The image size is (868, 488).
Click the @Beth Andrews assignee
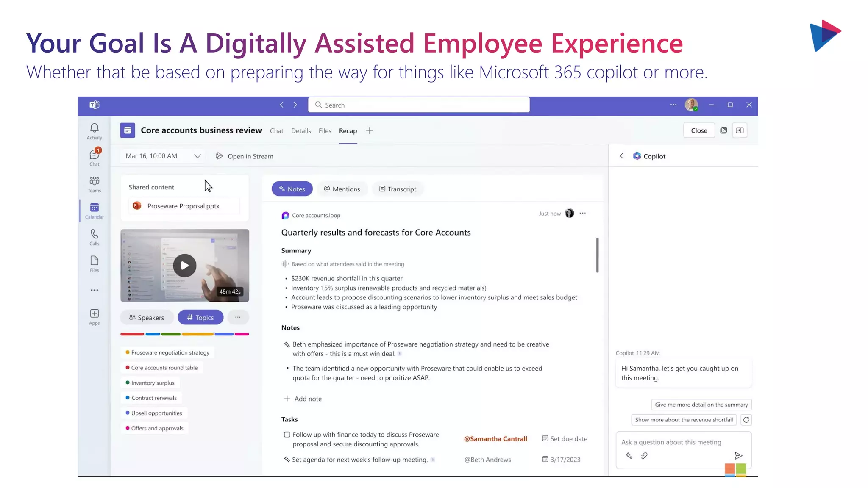tap(487, 460)
